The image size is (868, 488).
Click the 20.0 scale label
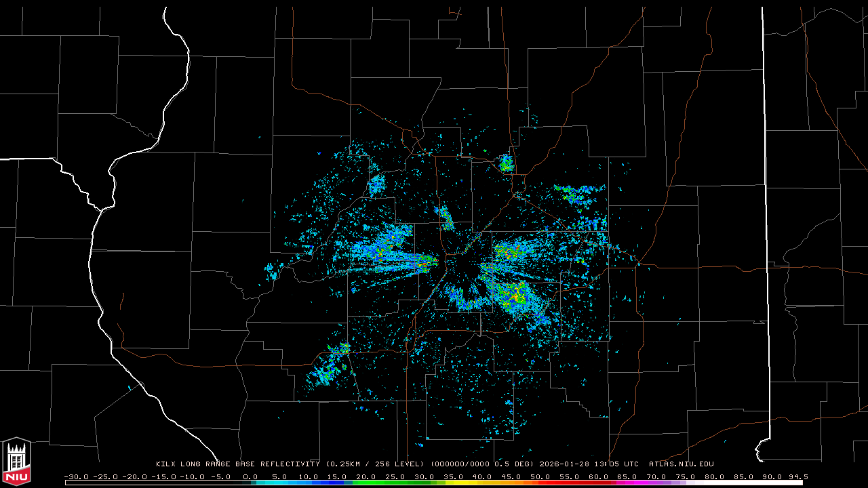tap(366, 476)
